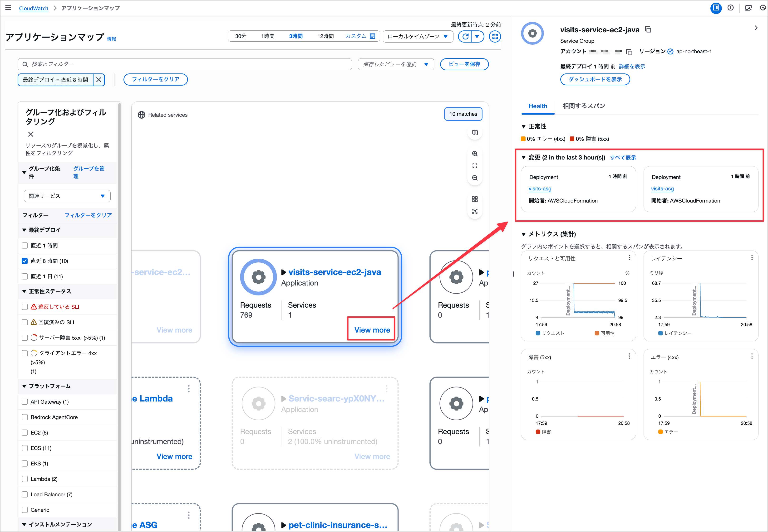Click the grid layout icon on map
The width and height of the screenshot is (768, 532).
pos(475,199)
